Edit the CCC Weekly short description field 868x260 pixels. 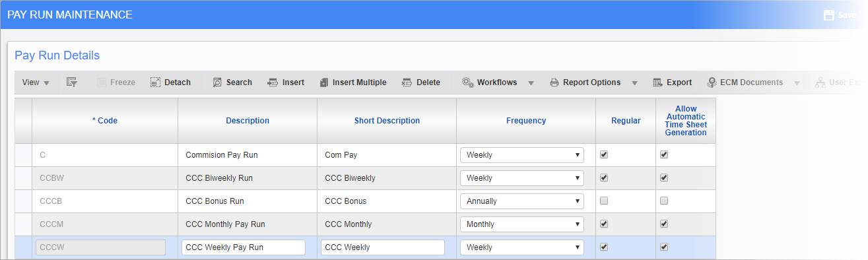(x=383, y=247)
